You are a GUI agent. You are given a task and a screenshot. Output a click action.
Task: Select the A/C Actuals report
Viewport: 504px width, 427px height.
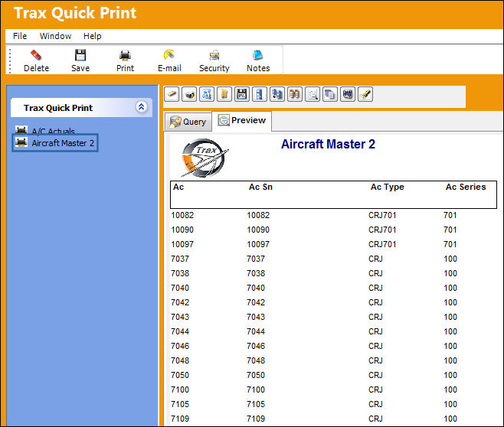pos(53,131)
